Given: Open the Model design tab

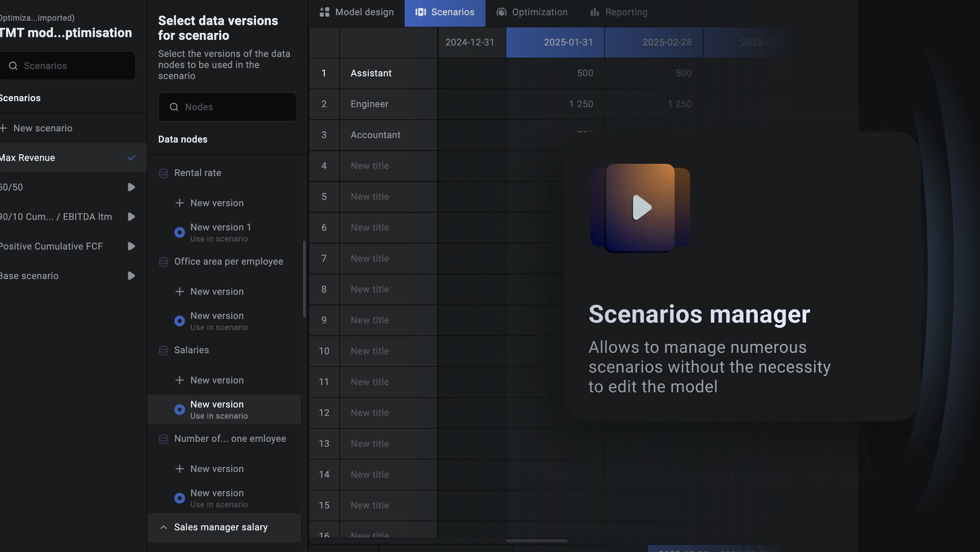Looking at the screenshot, I should point(357,12).
